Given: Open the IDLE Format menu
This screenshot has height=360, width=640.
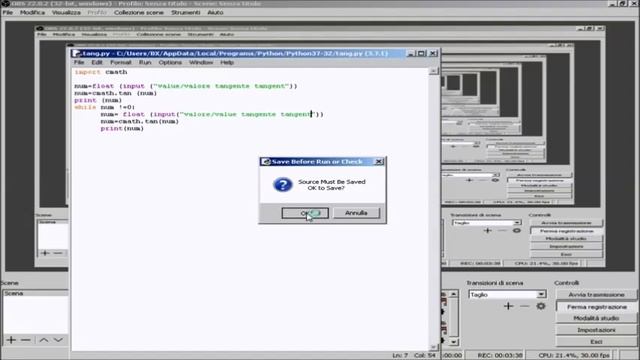Looking at the screenshot, I should (x=121, y=62).
